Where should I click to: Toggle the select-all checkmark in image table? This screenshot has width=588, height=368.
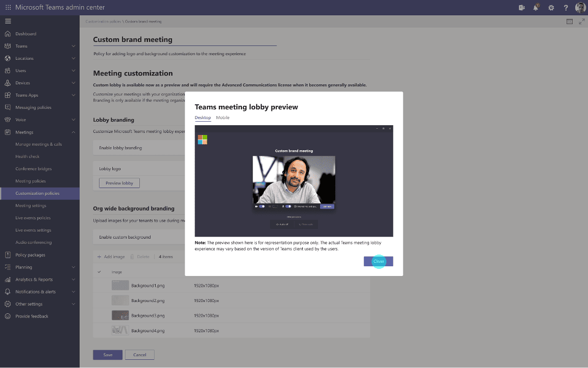100,272
